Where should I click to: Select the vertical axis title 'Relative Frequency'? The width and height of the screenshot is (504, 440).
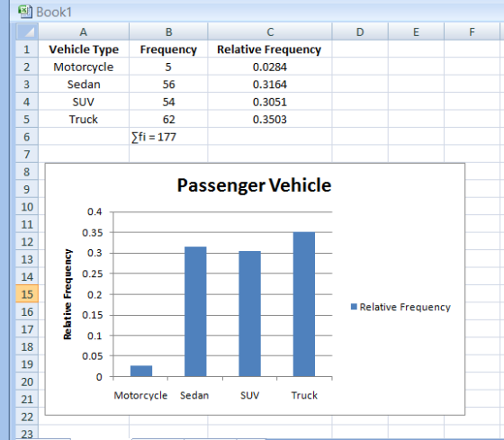click(x=67, y=294)
